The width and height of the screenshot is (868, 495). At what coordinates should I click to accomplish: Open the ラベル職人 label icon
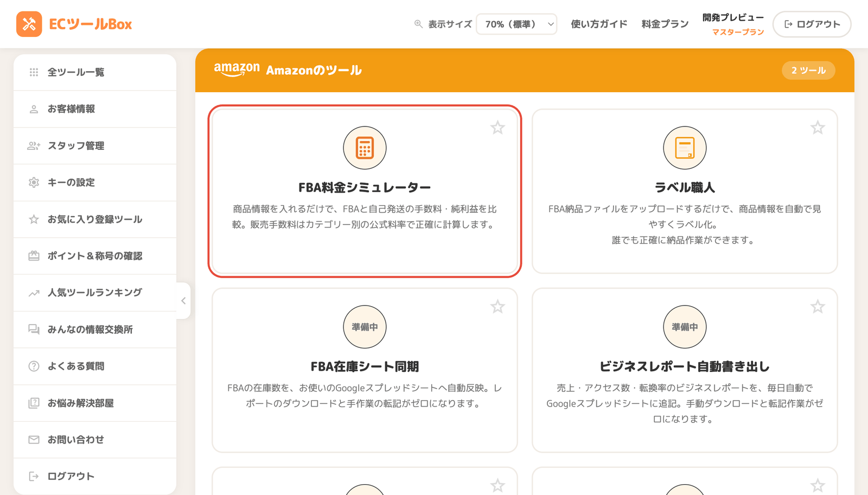point(685,148)
